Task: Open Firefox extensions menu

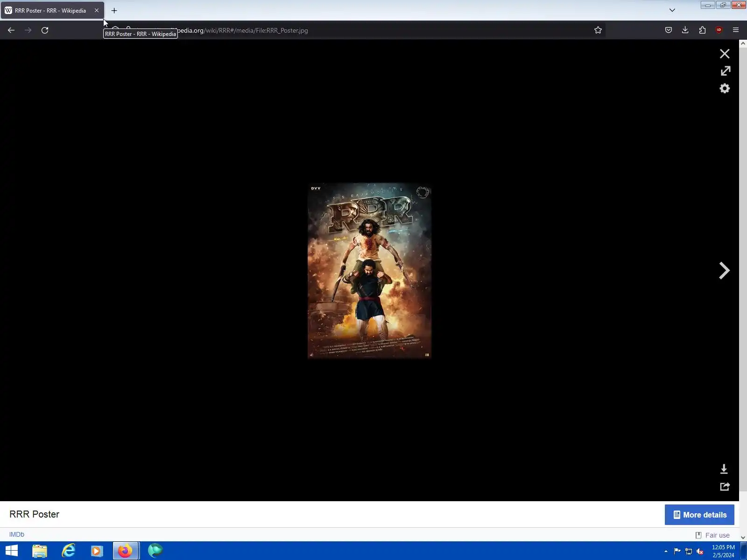Action: pyautogui.click(x=702, y=30)
